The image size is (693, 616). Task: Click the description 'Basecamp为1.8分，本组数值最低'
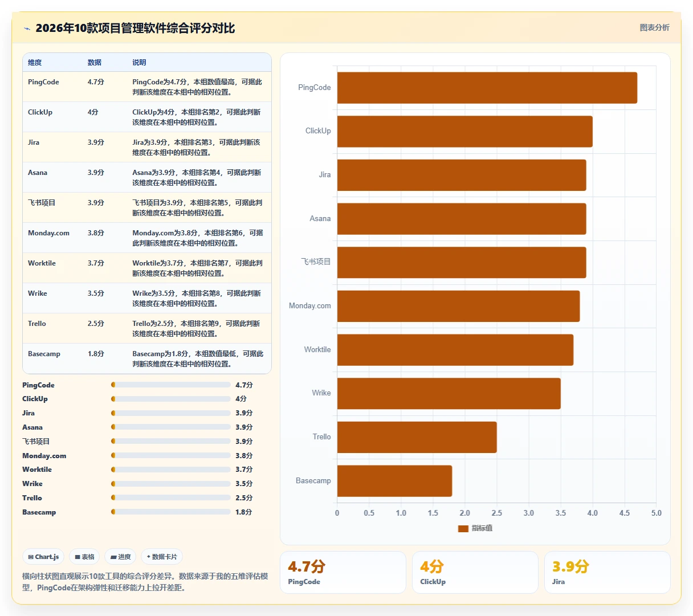coord(198,359)
